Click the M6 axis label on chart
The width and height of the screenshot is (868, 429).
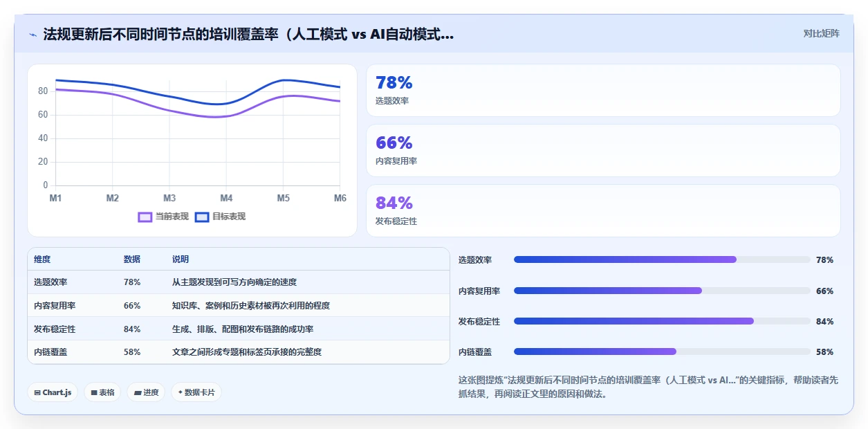pyautogui.click(x=340, y=198)
